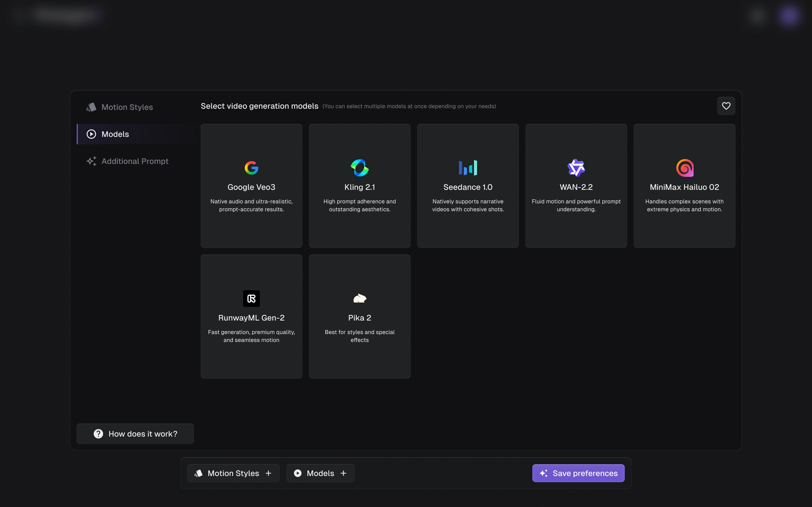Screen dimensions: 812x507
Task: Open the Motion Styles sidebar tab
Action: click(x=127, y=107)
